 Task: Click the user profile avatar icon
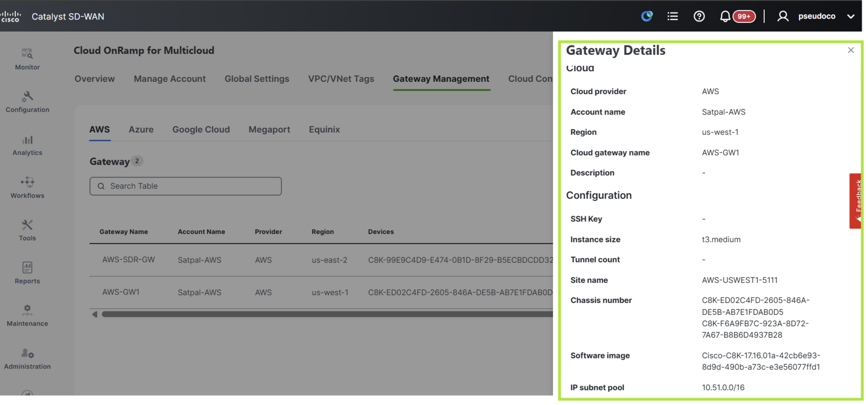point(783,16)
